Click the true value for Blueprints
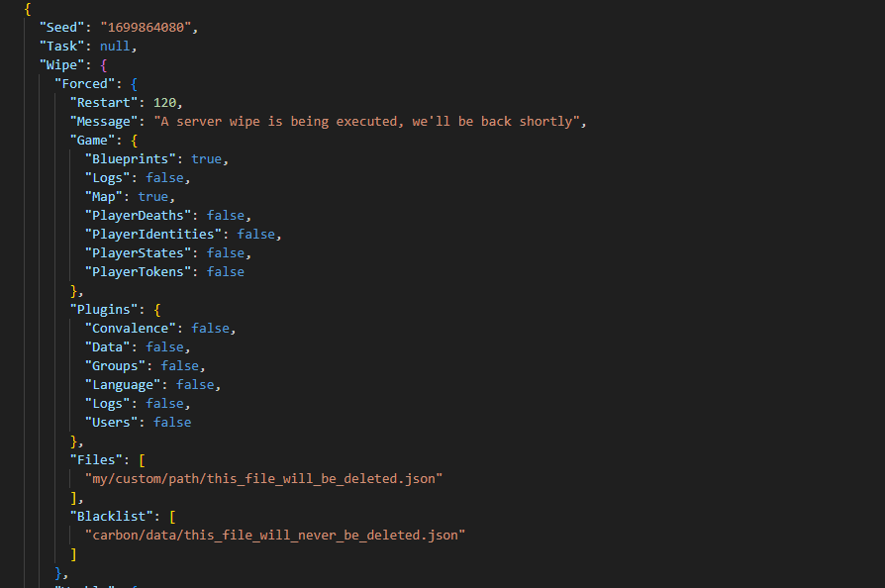Screen dimensions: 885x588 (x=206, y=159)
